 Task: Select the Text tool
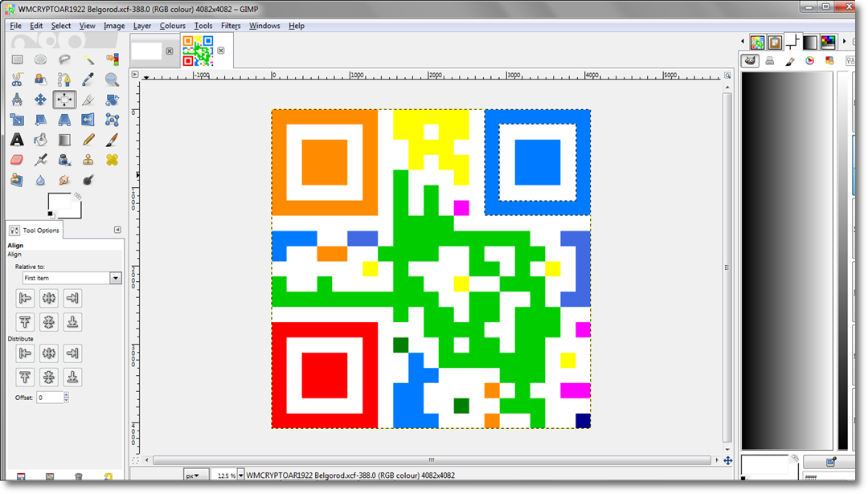(x=17, y=140)
